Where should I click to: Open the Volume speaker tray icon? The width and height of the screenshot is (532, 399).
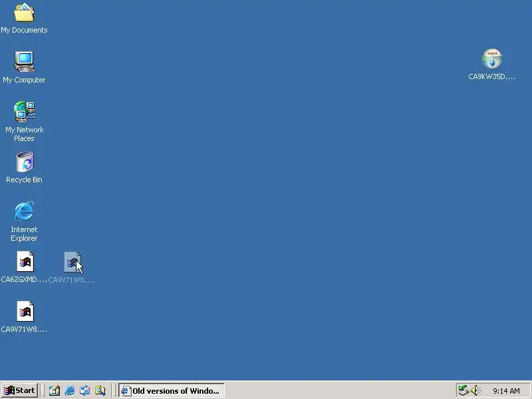click(475, 390)
